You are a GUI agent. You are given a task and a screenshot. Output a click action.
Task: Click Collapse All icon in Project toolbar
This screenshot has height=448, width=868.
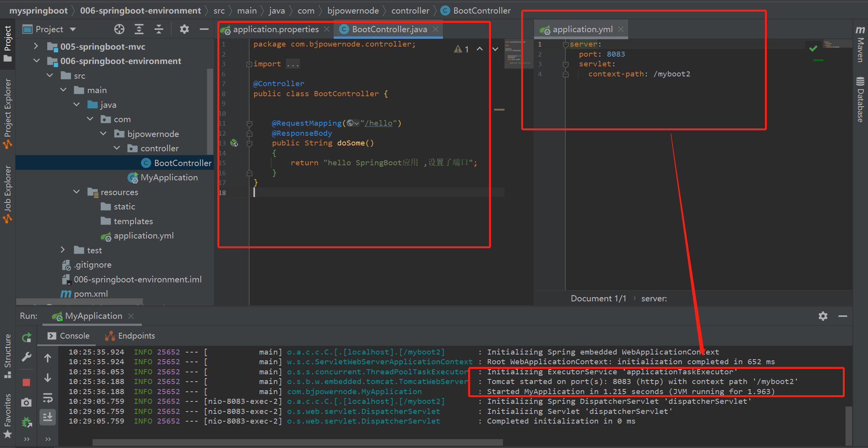[x=159, y=29]
